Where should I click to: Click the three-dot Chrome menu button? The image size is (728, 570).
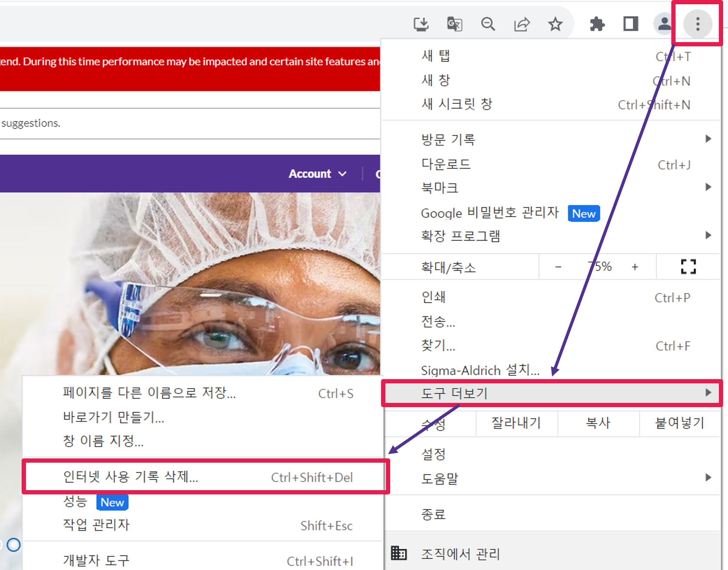click(x=697, y=24)
